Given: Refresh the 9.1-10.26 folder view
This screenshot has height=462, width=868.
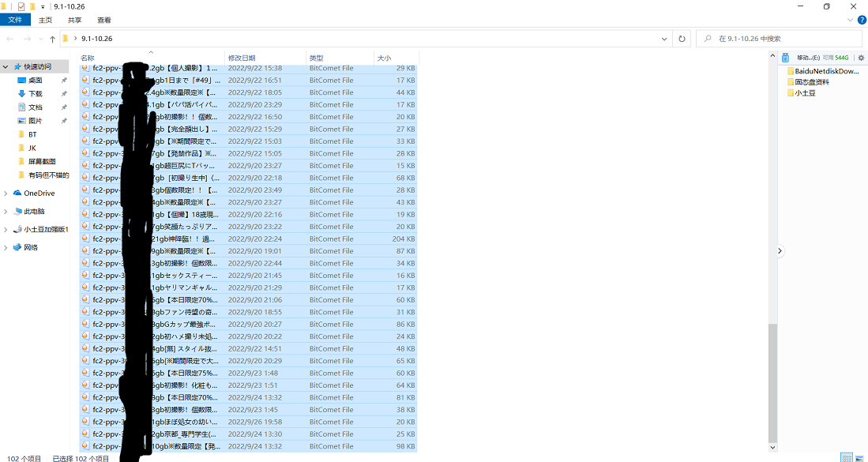Looking at the screenshot, I should click(682, 39).
